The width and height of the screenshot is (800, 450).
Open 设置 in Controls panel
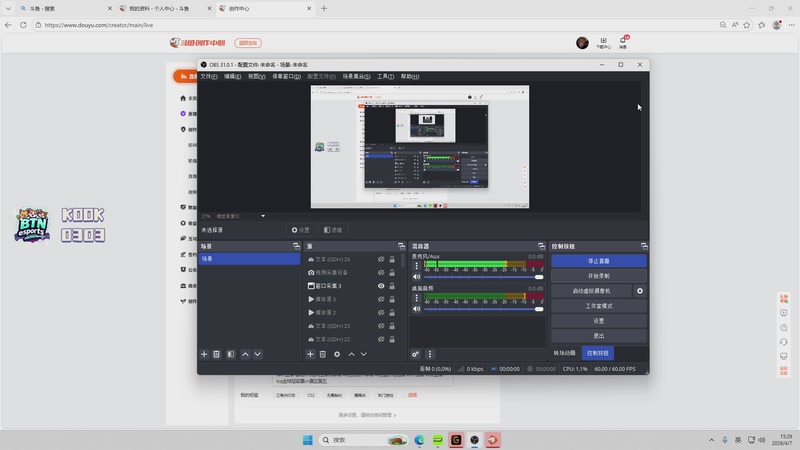click(x=598, y=321)
